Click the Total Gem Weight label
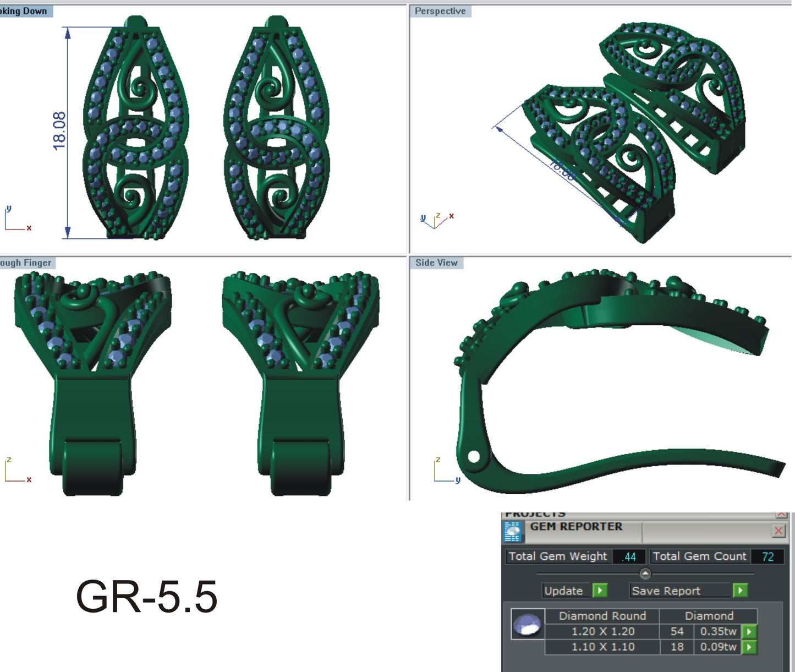 click(x=558, y=556)
